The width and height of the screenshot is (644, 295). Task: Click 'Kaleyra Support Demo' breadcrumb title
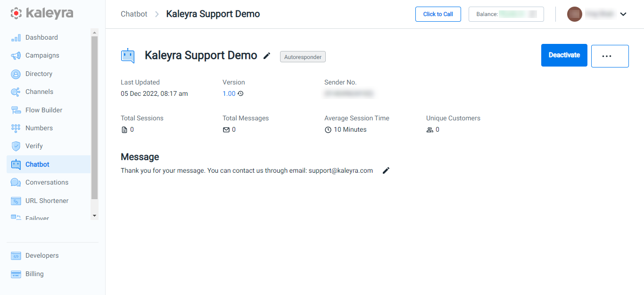213,14
